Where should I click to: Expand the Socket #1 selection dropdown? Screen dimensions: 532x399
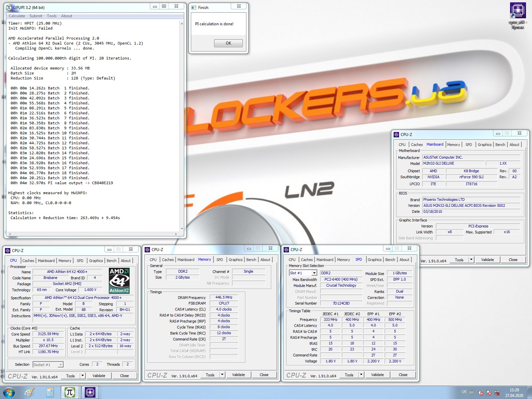coord(61,365)
